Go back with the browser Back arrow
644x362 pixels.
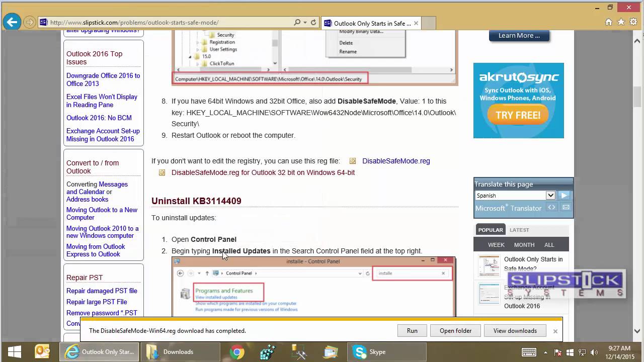point(12,22)
